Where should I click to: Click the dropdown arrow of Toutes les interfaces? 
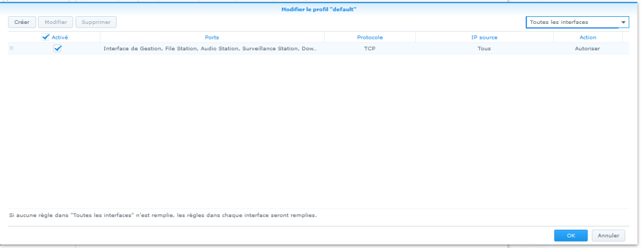tap(623, 22)
